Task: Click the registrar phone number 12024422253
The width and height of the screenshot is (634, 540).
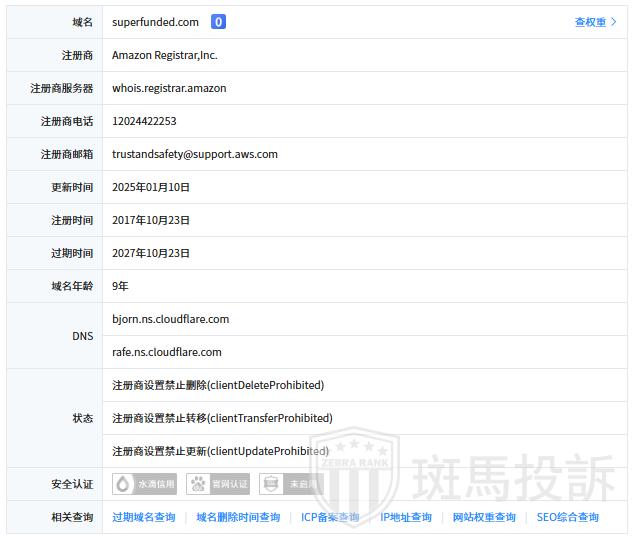Action: (x=144, y=121)
